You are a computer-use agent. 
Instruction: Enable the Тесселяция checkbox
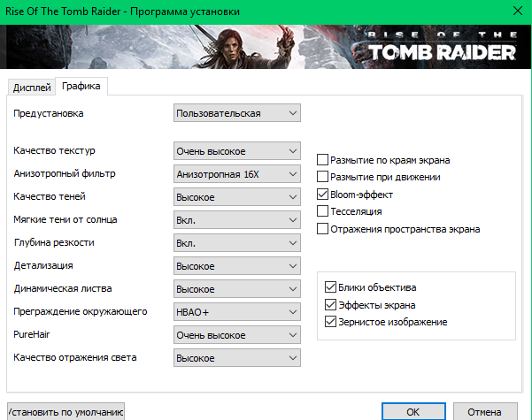[x=322, y=211]
